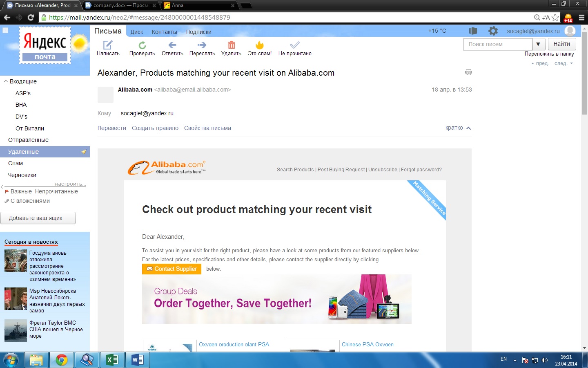588x368 pixels.
Task: Collapse header details with кратко
Action: pyautogui.click(x=458, y=128)
